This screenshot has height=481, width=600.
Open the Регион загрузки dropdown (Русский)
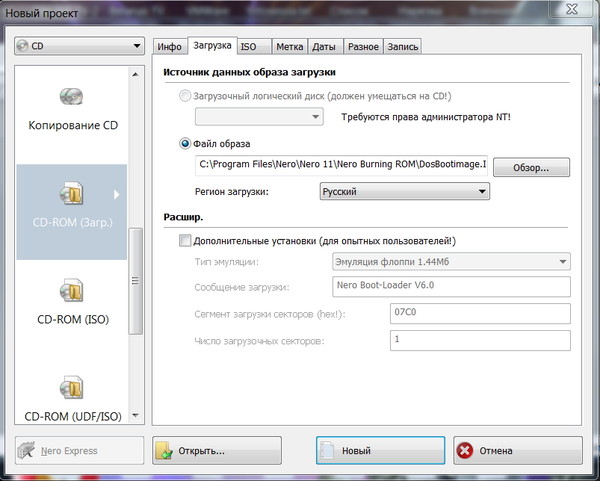pyautogui.click(x=404, y=191)
